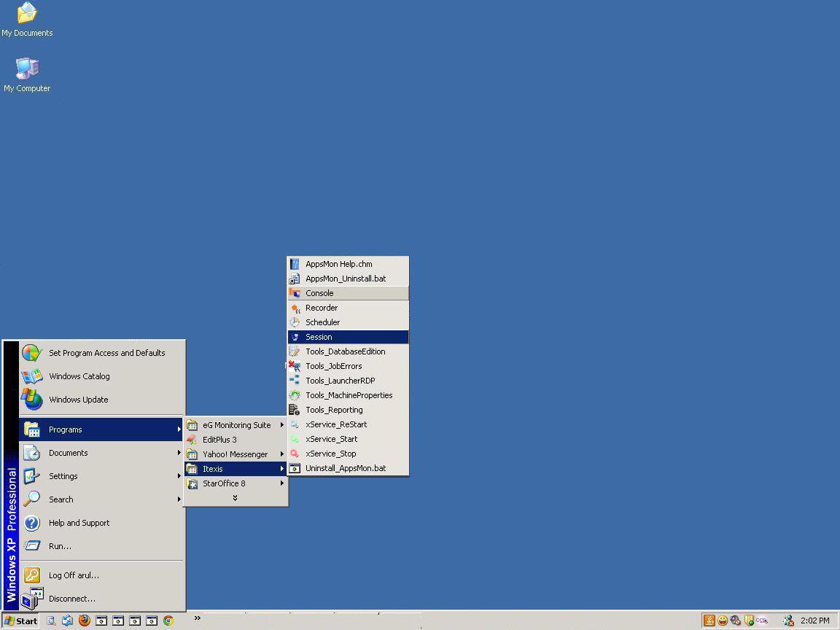The width and height of the screenshot is (840, 630).
Task: Launch the Scheduler entry
Action: click(x=349, y=322)
